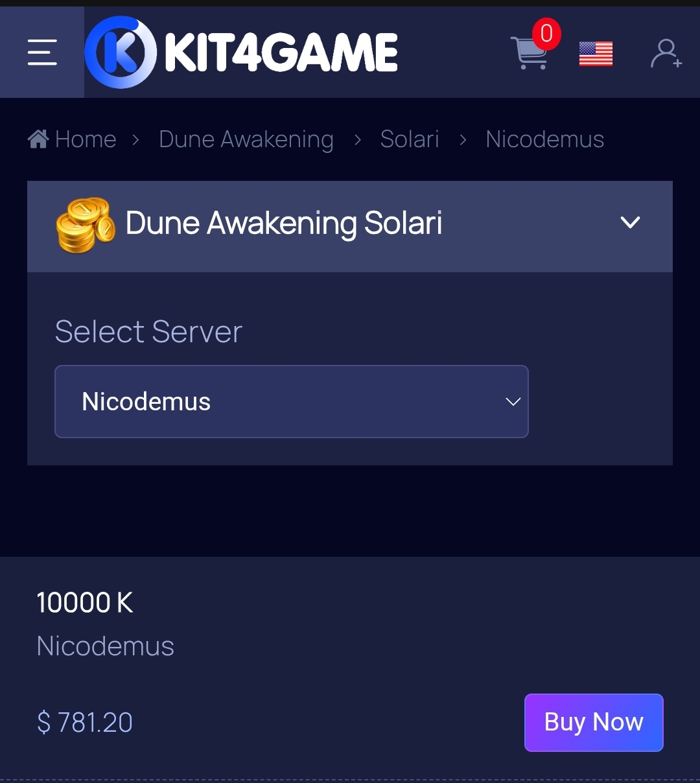Image resolution: width=700 pixels, height=783 pixels.
Task: Expand the Dune Awakening Solari chevron
Action: (630, 223)
